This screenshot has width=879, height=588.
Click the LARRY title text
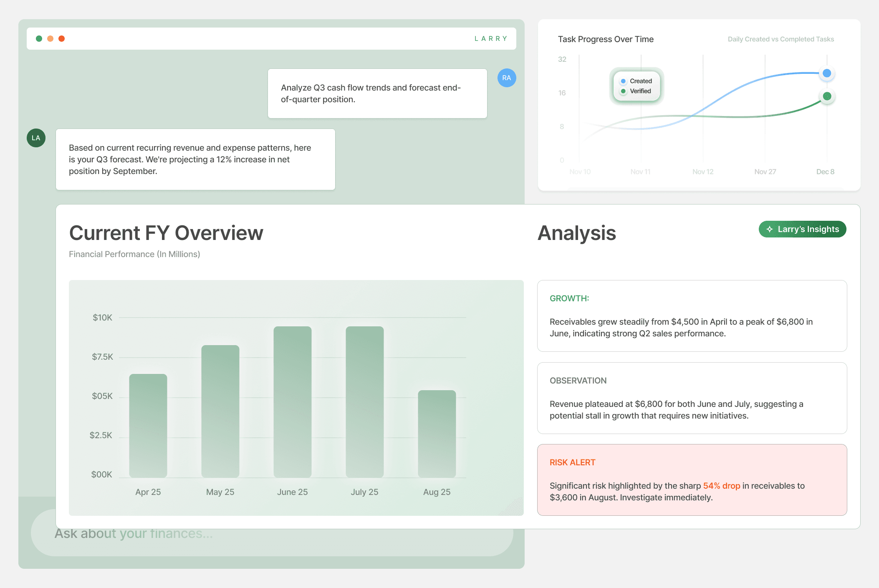(491, 39)
